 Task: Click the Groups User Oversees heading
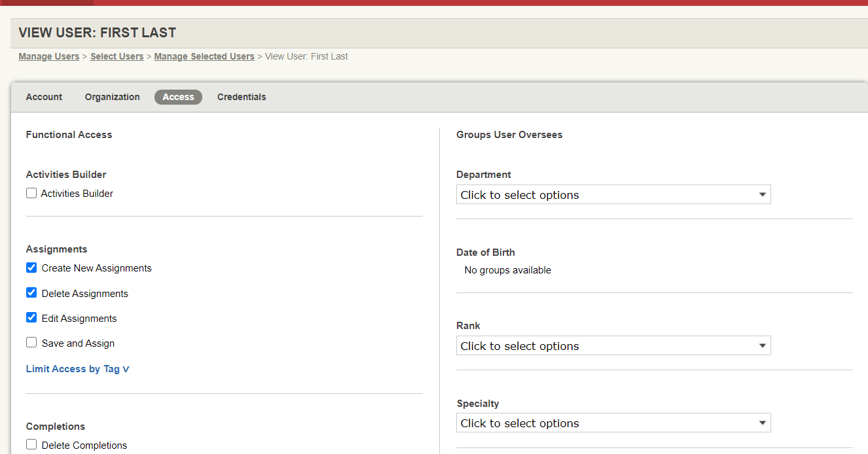(509, 135)
